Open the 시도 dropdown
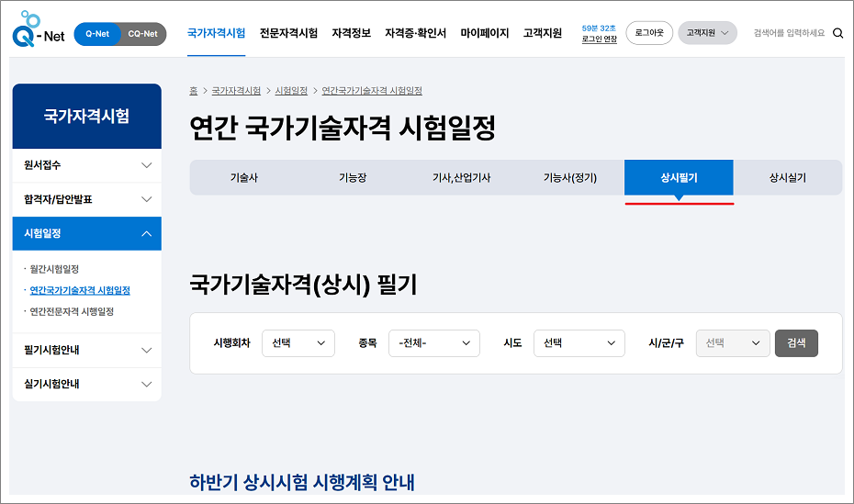Screen dimensions: 854x504 (579, 343)
